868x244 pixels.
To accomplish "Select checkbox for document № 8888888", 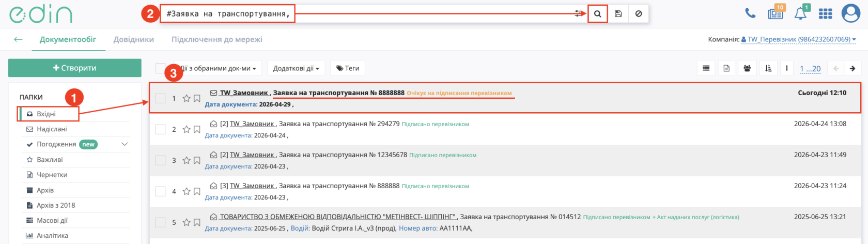I will (x=161, y=98).
